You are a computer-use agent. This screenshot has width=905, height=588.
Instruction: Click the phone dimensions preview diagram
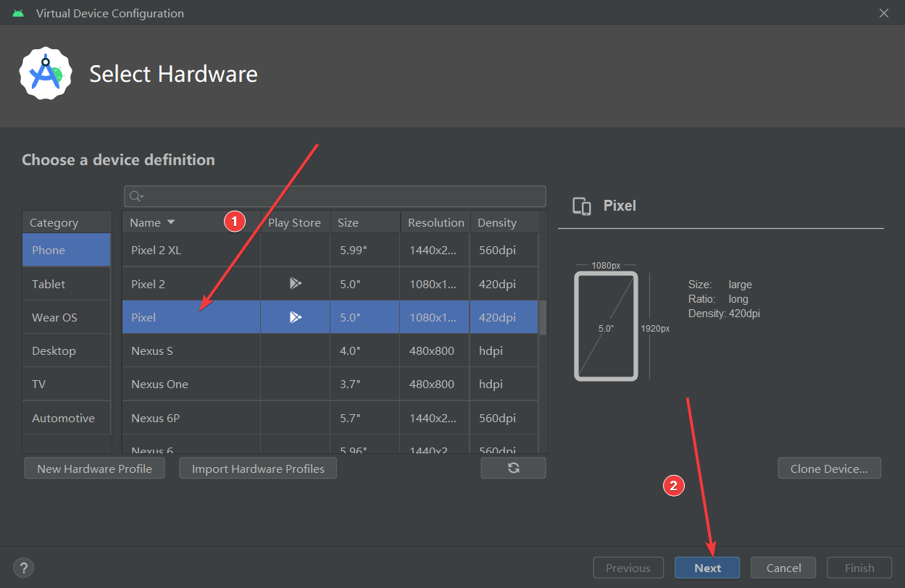tap(622, 322)
